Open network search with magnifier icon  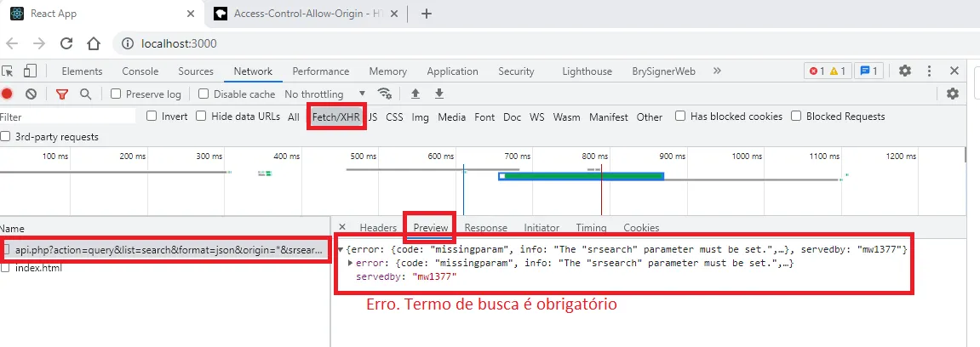pos(86,94)
